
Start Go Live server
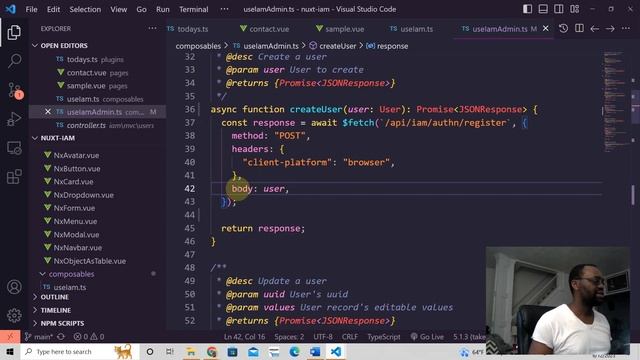click(427, 337)
